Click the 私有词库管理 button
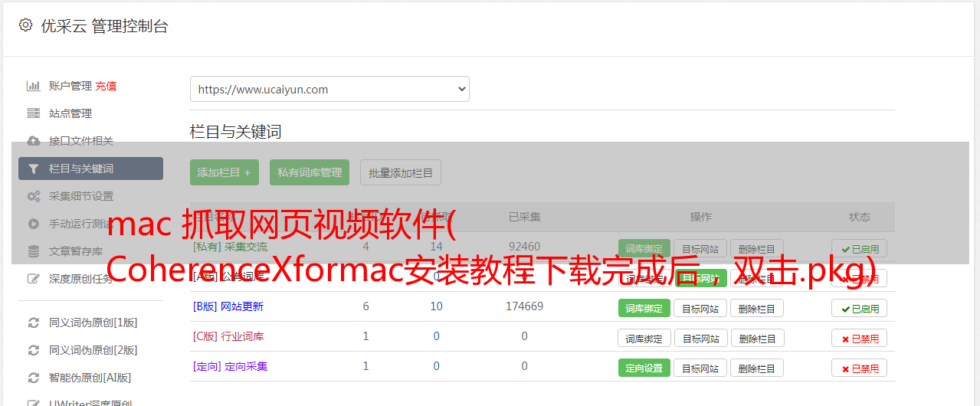The width and height of the screenshot is (980, 406). coord(310,172)
